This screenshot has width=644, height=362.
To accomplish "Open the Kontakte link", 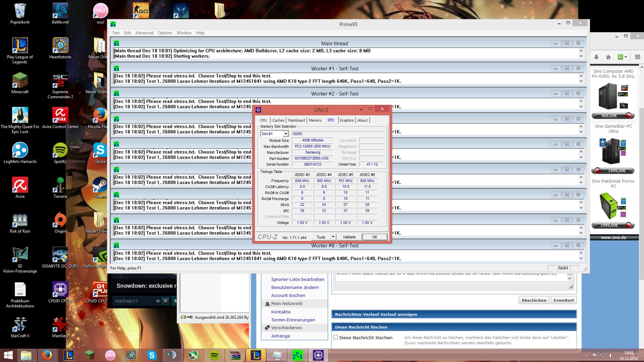I will [281, 312].
